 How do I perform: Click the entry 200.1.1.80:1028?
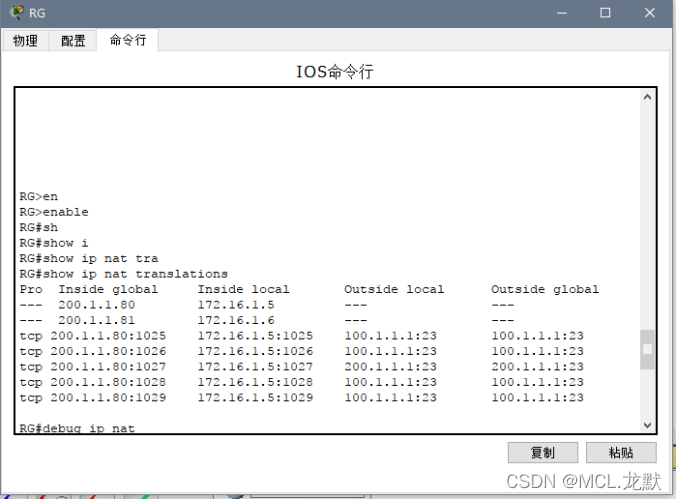108,383
